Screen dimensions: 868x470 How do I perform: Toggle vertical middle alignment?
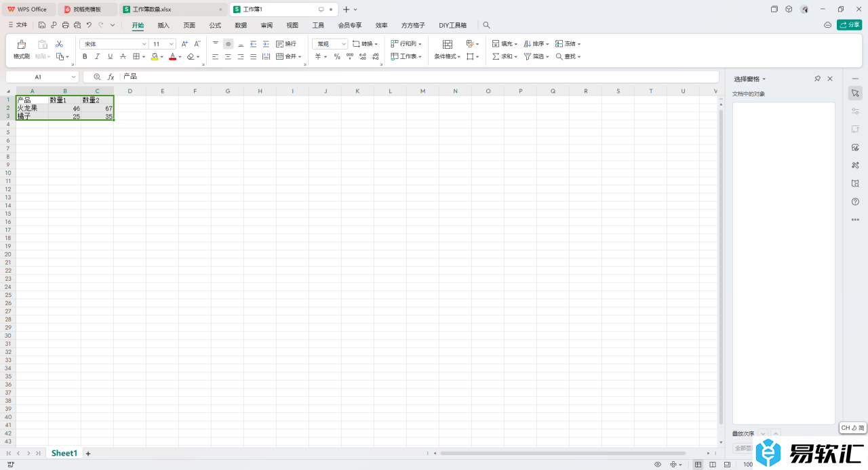tap(229, 43)
